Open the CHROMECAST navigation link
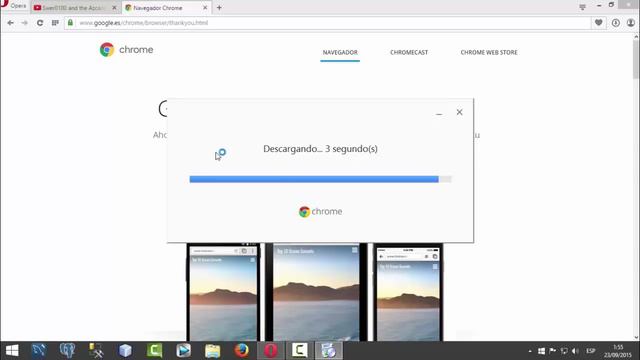640x360 pixels. pyautogui.click(x=409, y=52)
